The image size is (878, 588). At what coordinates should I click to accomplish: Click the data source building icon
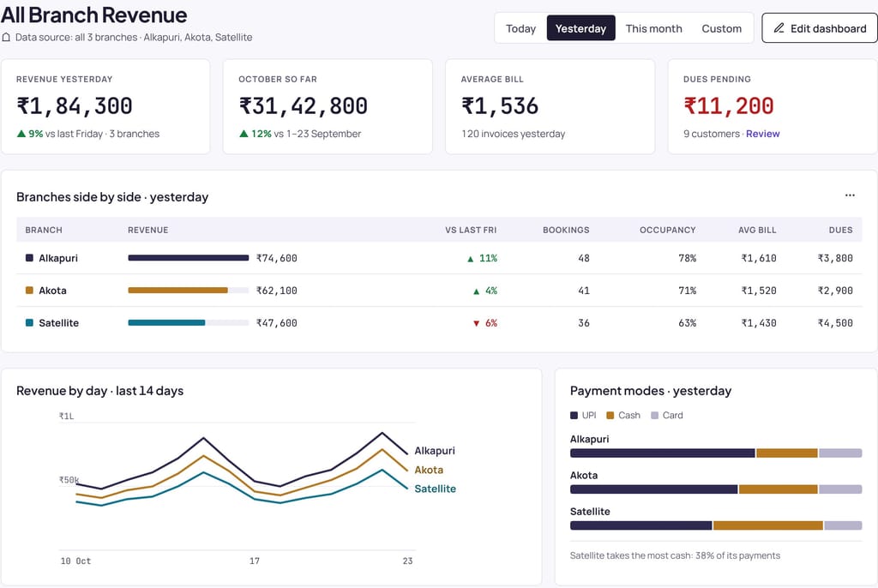(6, 38)
